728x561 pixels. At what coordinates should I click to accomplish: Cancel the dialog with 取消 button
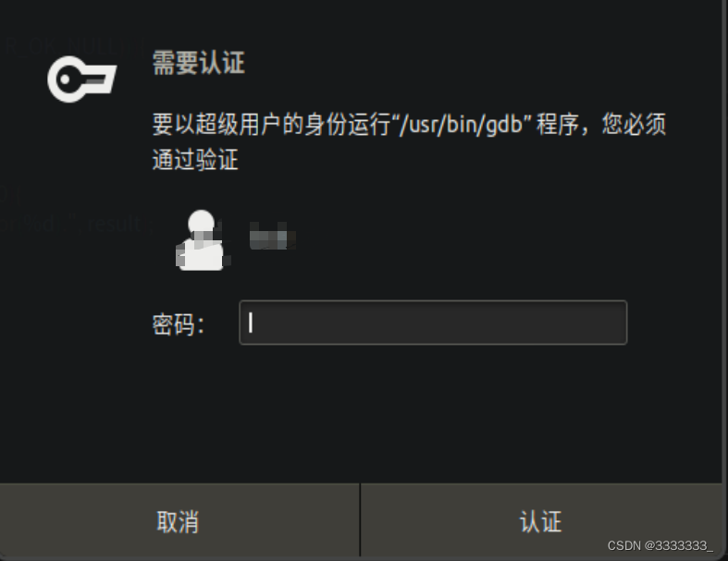point(179,520)
